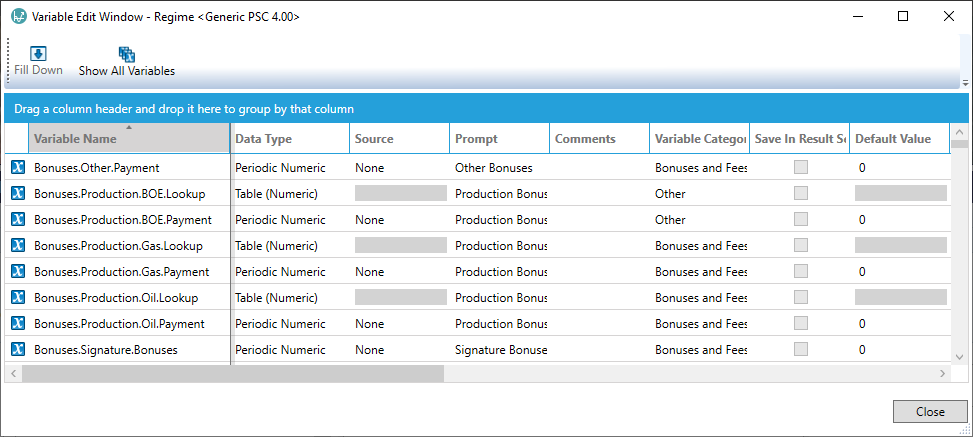Sort by Save In Result Set header

click(x=799, y=138)
